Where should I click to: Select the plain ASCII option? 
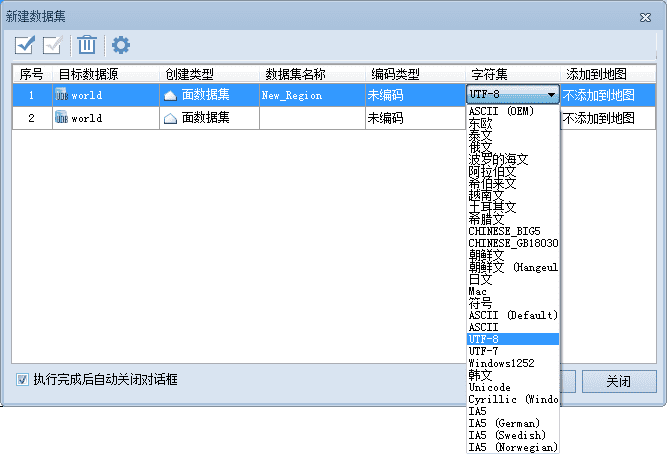(x=513, y=327)
